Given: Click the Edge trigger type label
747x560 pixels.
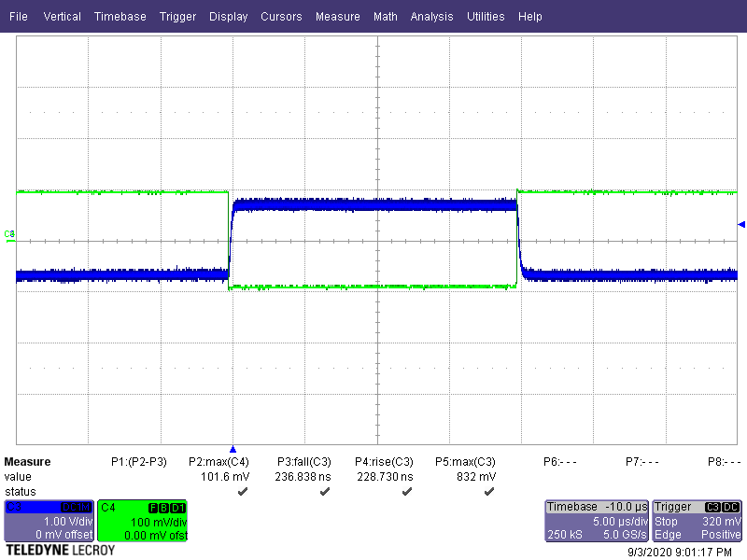Looking at the screenshot, I should tap(668, 535).
